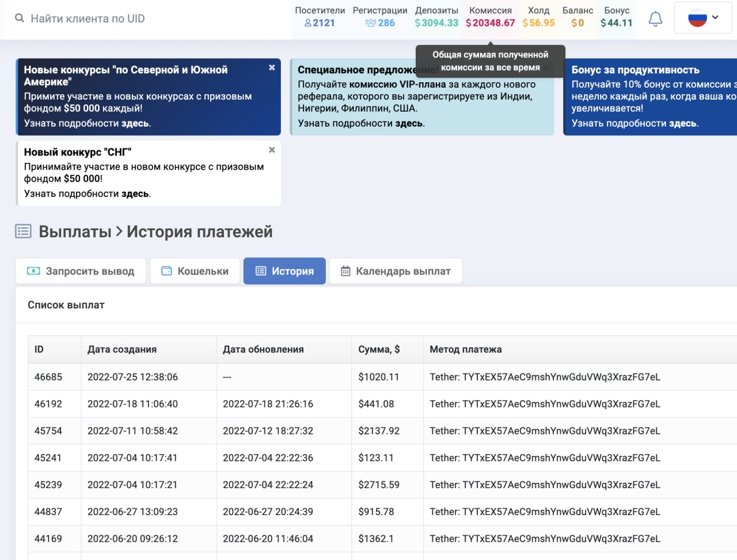Screen dimensions: 737x560
Task: Click amount $441.08
Action: [x=376, y=404]
